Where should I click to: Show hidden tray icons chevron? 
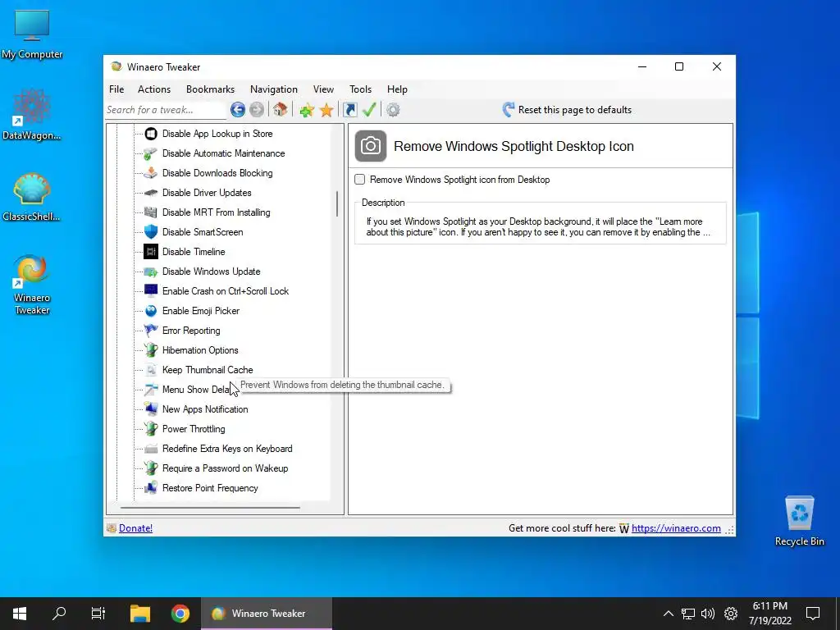[668, 614]
